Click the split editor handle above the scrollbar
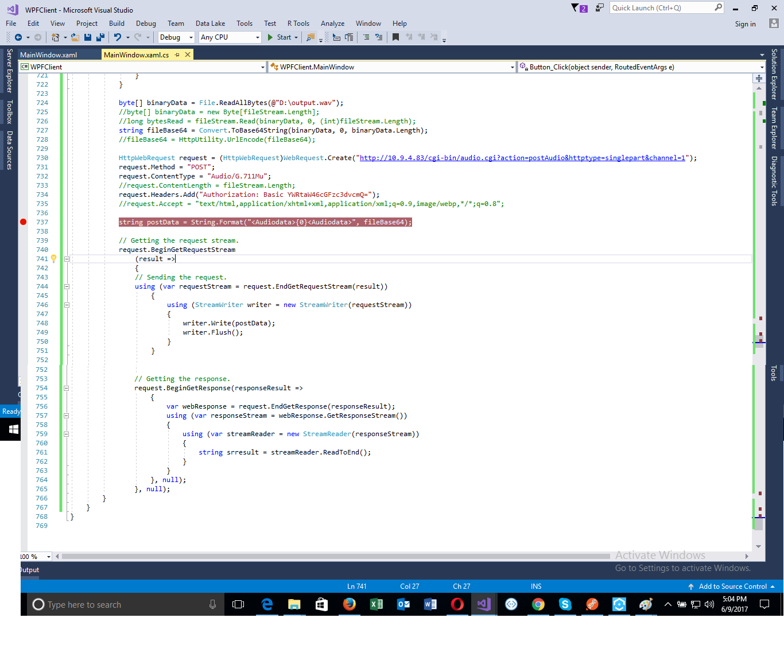Viewport: 784px width, 672px height. pos(759,78)
